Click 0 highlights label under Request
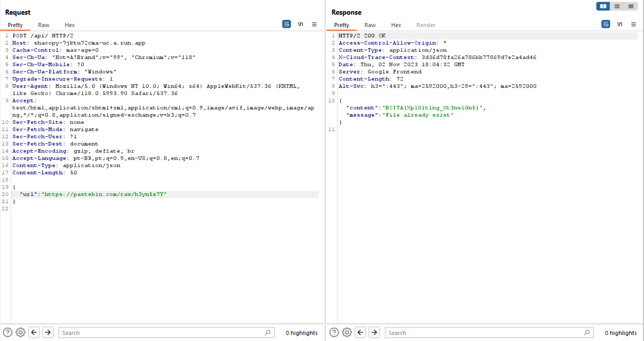This screenshot has height=341, width=644. 301,333
